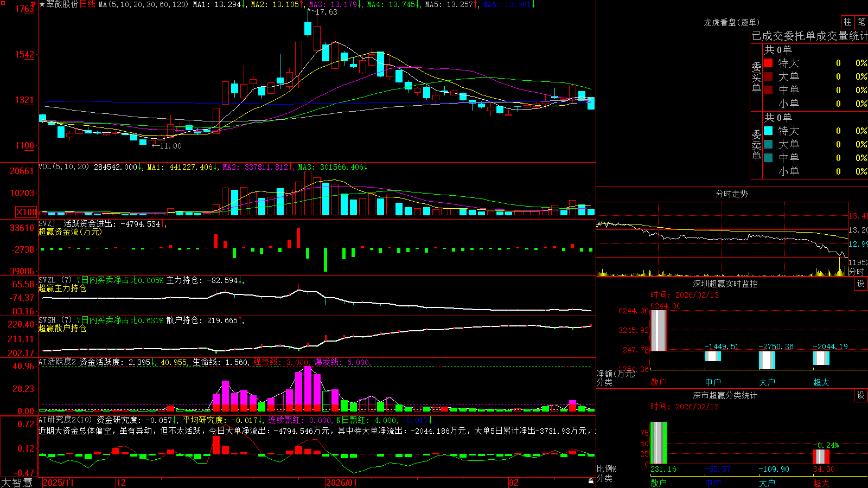The image size is (868, 488).
Task: Click the 小单 row under 委买单
Action: click(815, 104)
